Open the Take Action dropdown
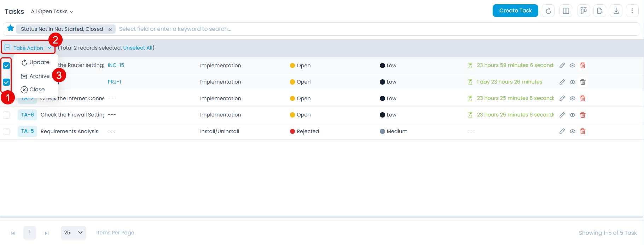Viewport: 644px width, 245px height. (29, 48)
